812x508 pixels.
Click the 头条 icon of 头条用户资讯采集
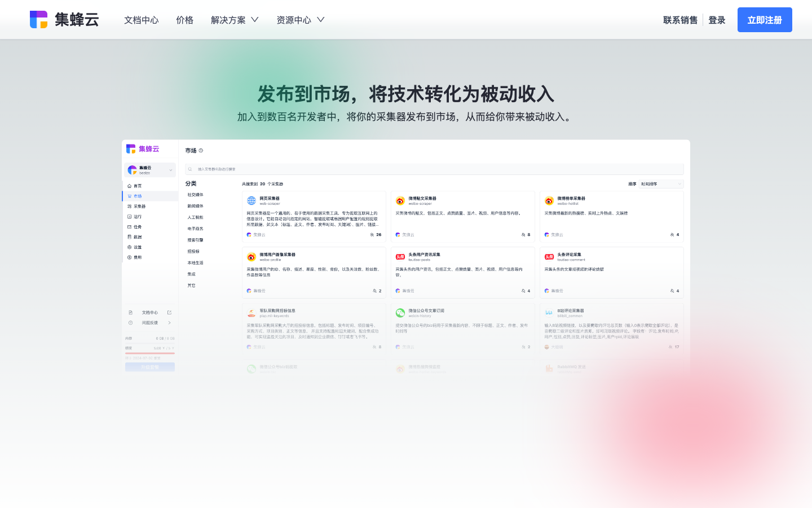tap(400, 257)
